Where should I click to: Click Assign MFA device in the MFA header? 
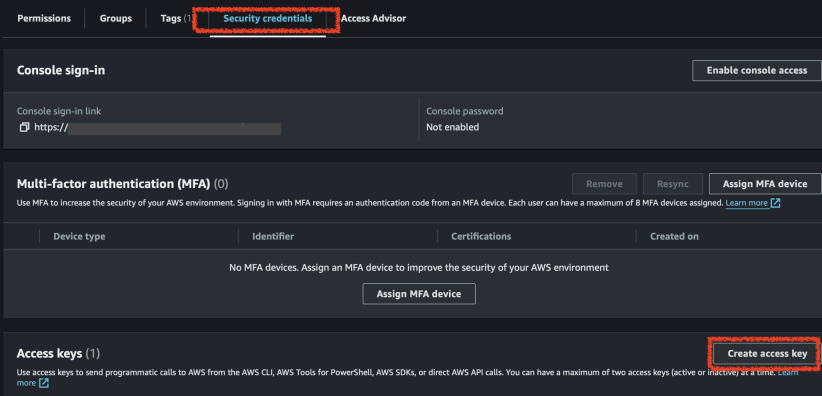point(765,184)
